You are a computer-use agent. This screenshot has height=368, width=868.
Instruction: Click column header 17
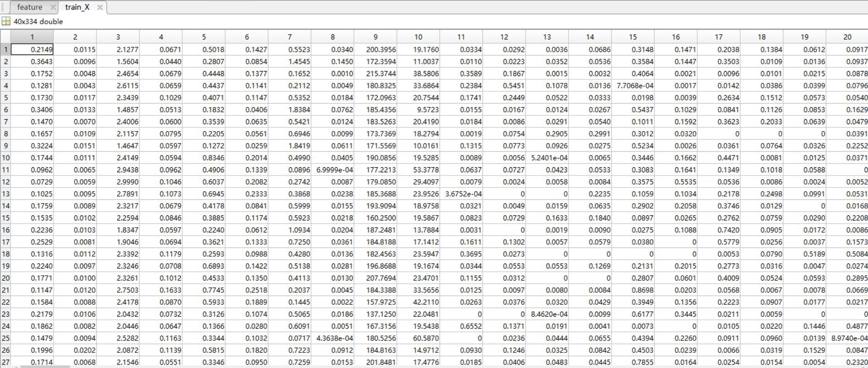(x=719, y=37)
